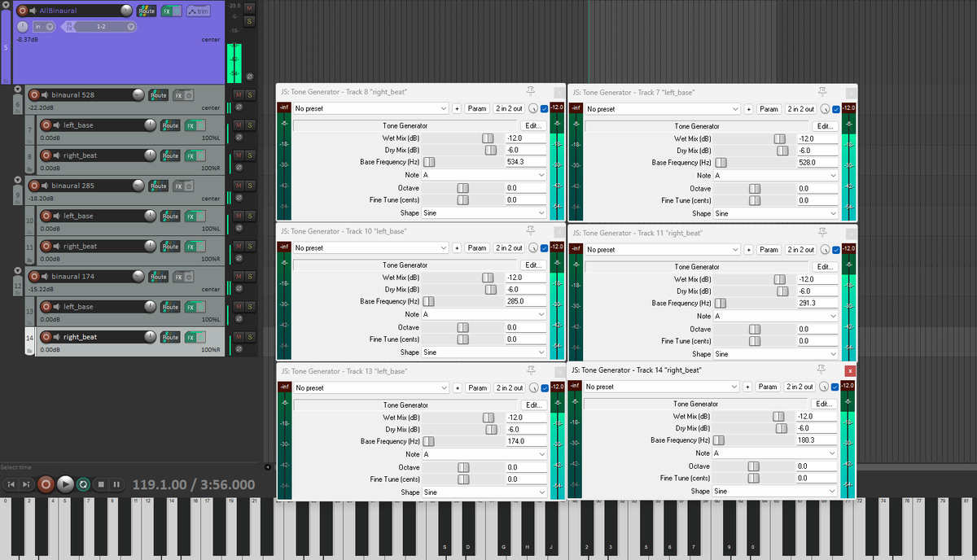Image resolution: width=977 pixels, height=560 pixels.
Task: Pin the Track 8 right_beat Tone Generator window
Action: point(531,92)
